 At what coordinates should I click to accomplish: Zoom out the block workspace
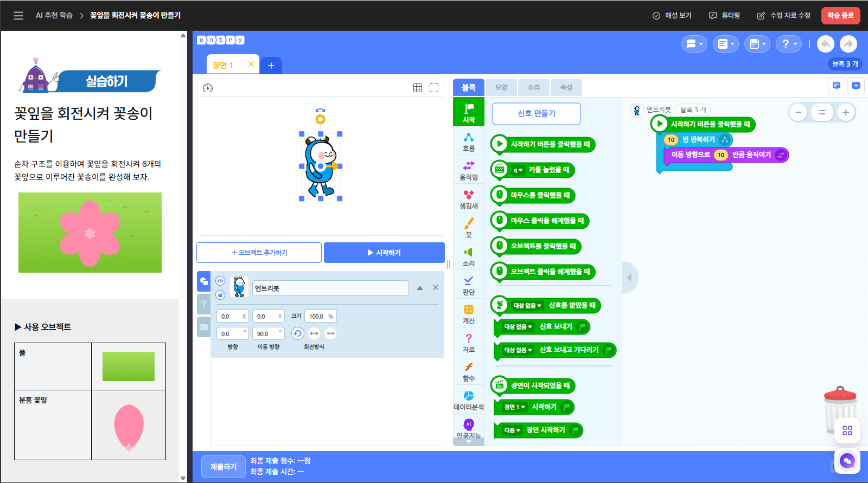[798, 112]
